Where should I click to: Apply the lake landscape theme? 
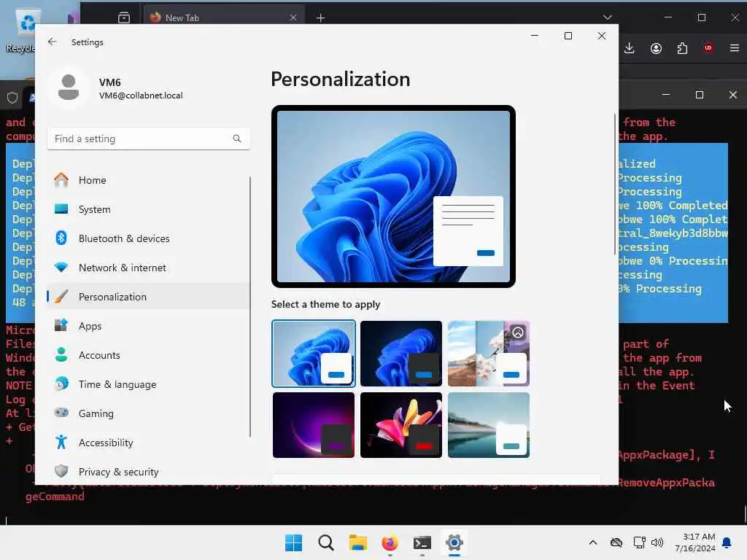click(489, 425)
